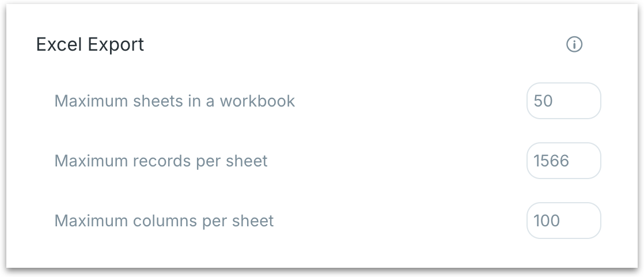Focus the Maximum records per sheet input
The height and width of the screenshot is (277, 644).
pos(563,161)
